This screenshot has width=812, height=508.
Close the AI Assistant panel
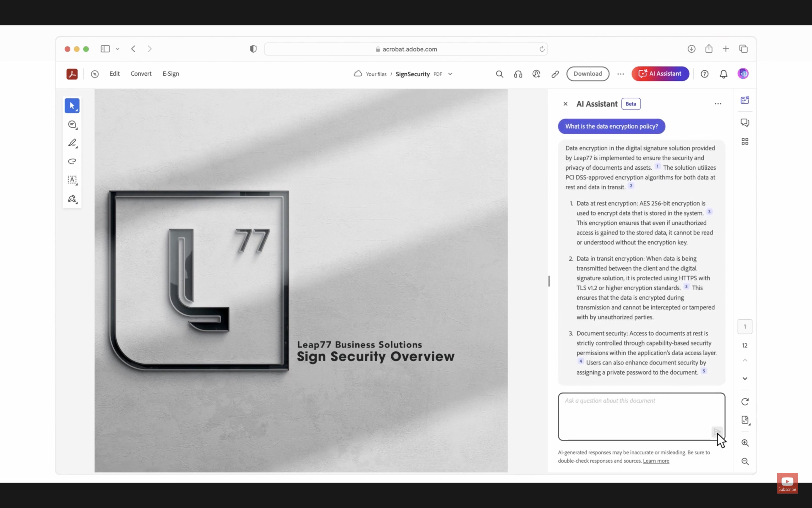pos(565,104)
